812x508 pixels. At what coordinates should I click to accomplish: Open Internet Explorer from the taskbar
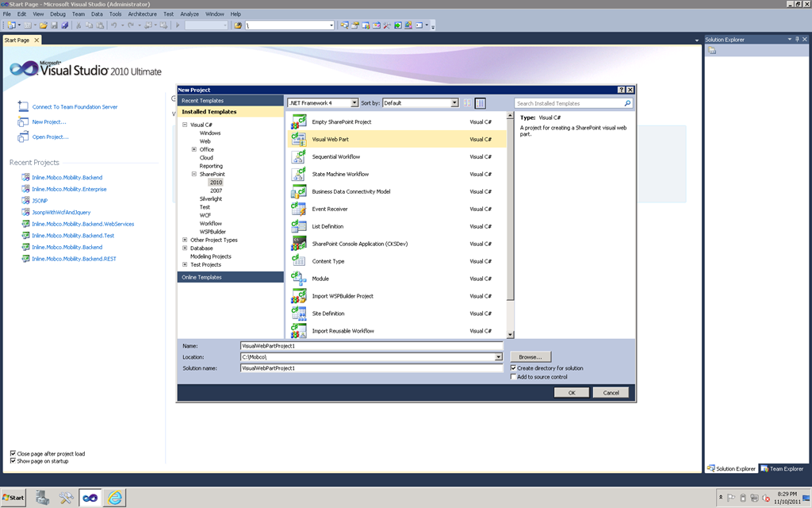pyautogui.click(x=114, y=498)
